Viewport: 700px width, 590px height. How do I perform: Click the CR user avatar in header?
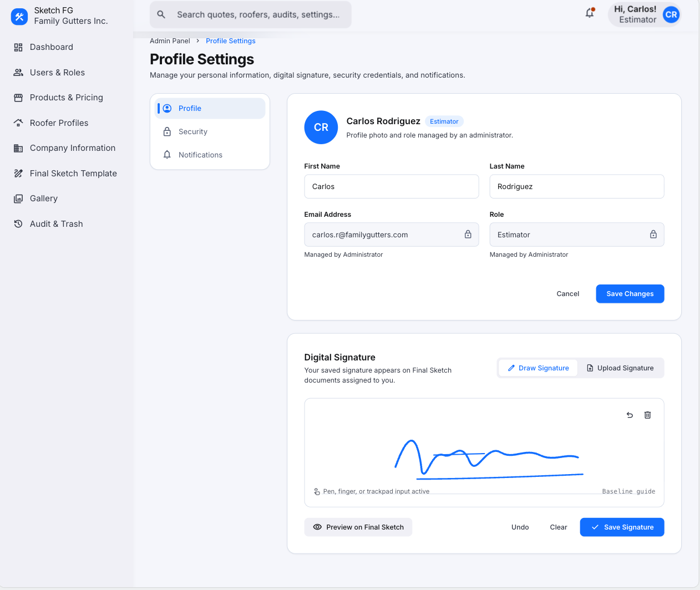671,15
